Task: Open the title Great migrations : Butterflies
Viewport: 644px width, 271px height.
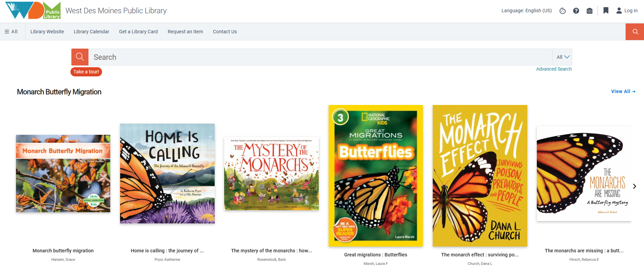Action: click(x=376, y=255)
